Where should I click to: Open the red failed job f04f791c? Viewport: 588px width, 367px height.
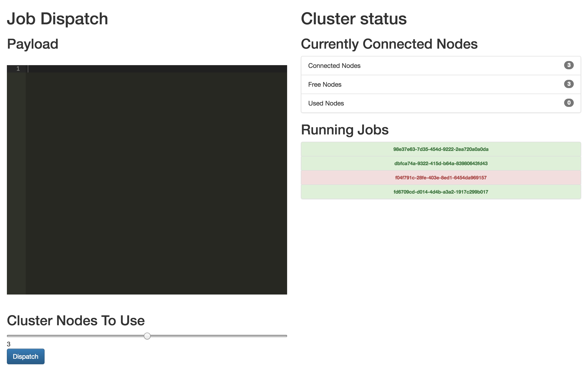[441, 178]
